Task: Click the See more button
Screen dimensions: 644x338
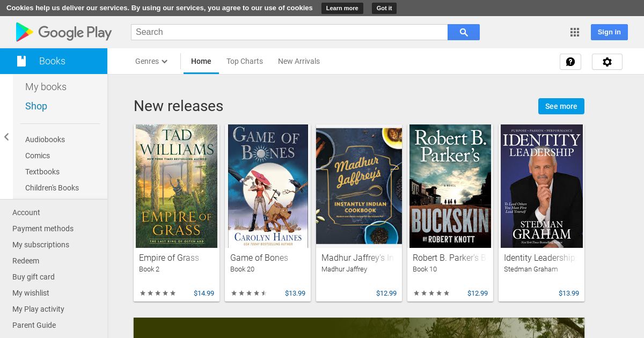Action: pyautogui.click(x=561, y=106)
